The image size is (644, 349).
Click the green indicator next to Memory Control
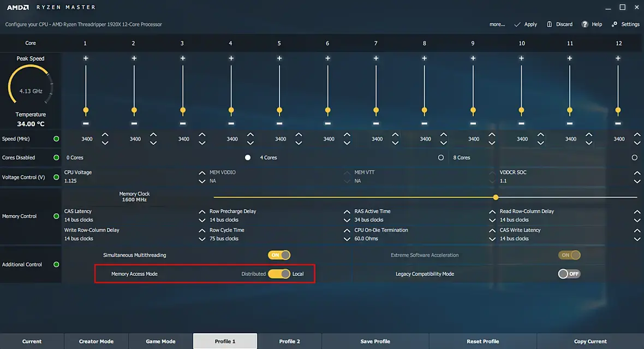pyautogui.click(x=56, y=216)
